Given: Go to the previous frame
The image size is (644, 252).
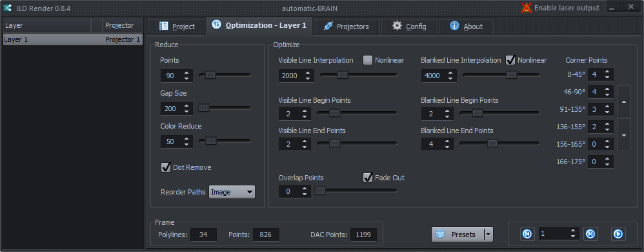Looking at the screenshot, I should coord(527,234).
